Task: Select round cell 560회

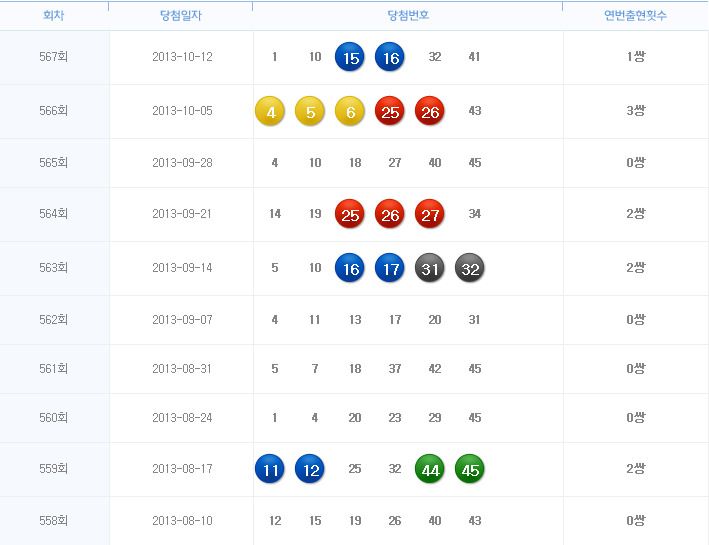Action: click(x=54, y=417)
